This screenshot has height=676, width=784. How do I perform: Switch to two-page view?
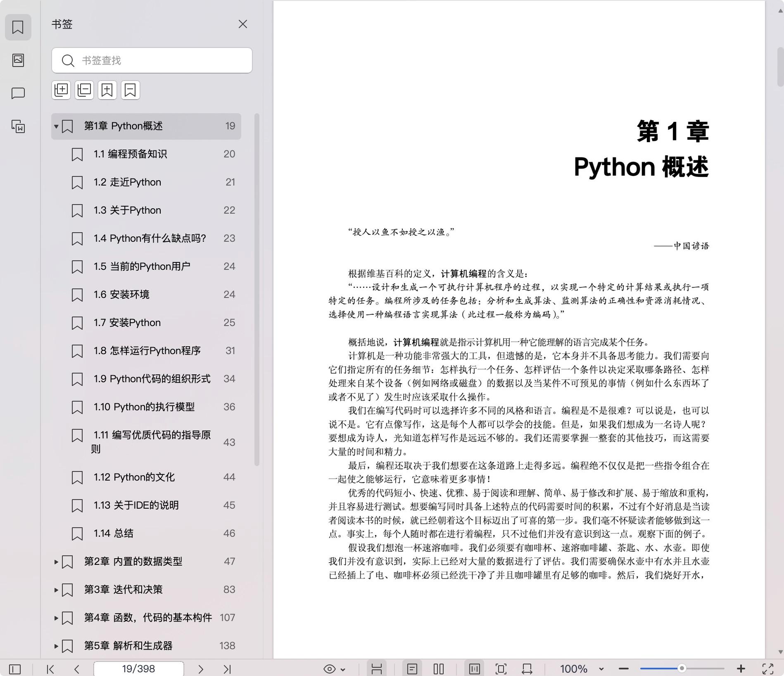pyautogui.click(x=439, y=669)
